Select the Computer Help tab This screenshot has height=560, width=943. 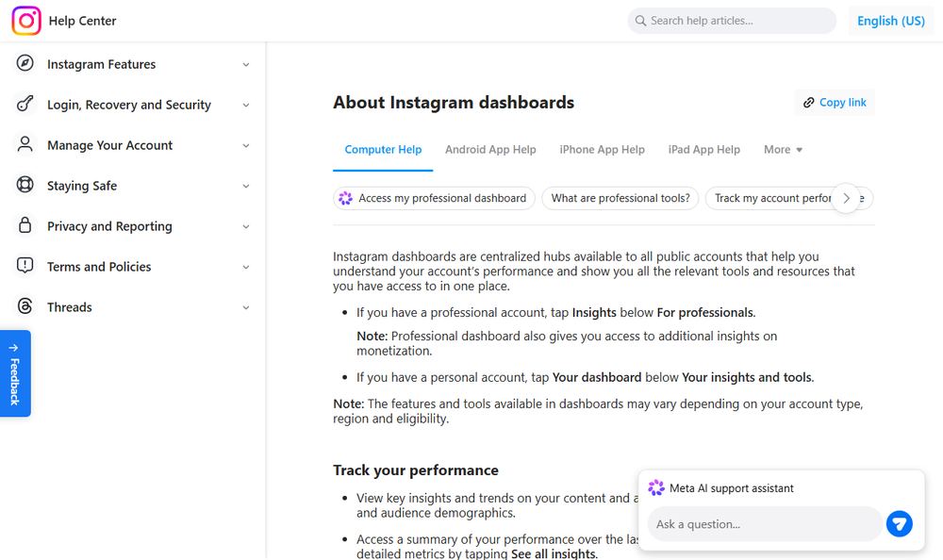pyautogui.click(x=383, y=149)
